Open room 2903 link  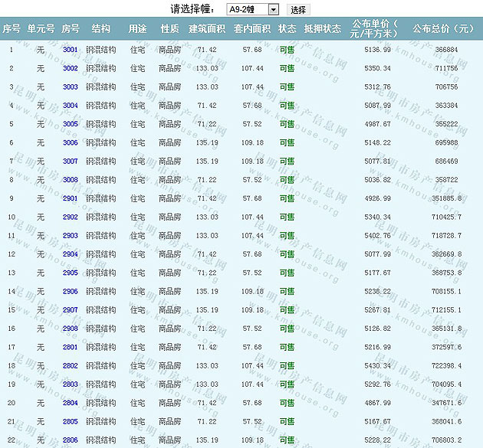click(x=71, y=236)
